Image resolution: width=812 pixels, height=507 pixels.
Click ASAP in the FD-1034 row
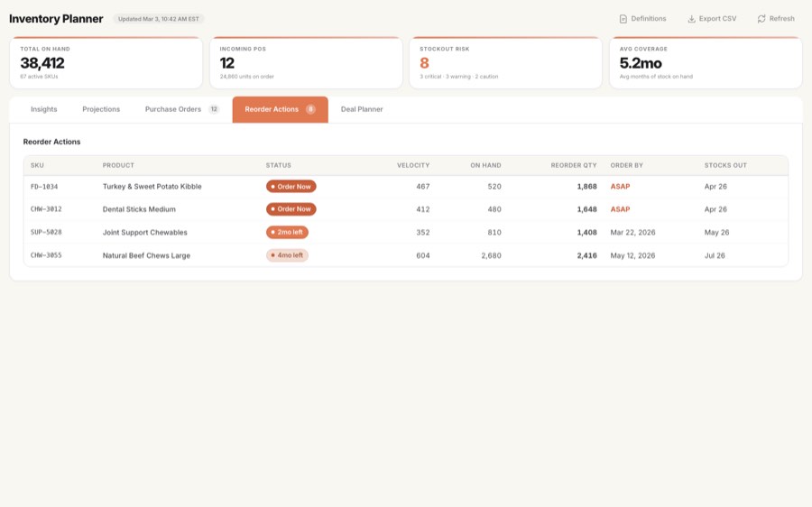pos(620,187)
